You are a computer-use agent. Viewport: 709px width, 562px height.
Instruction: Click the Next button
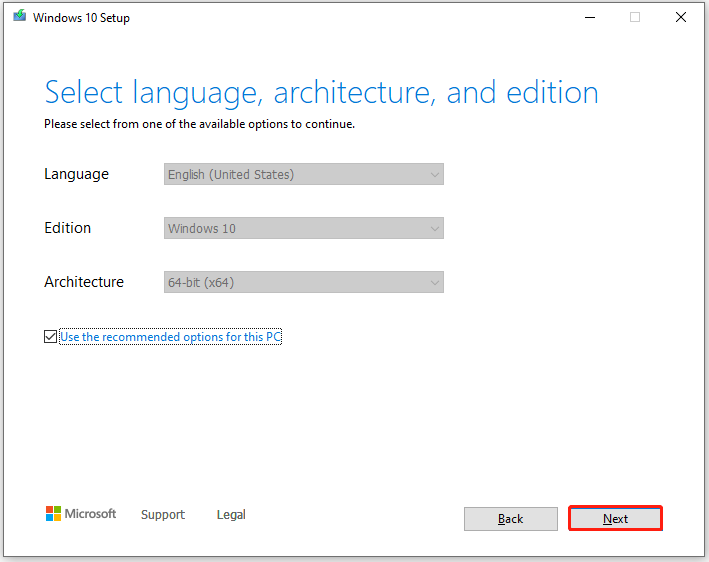[615, 519]
